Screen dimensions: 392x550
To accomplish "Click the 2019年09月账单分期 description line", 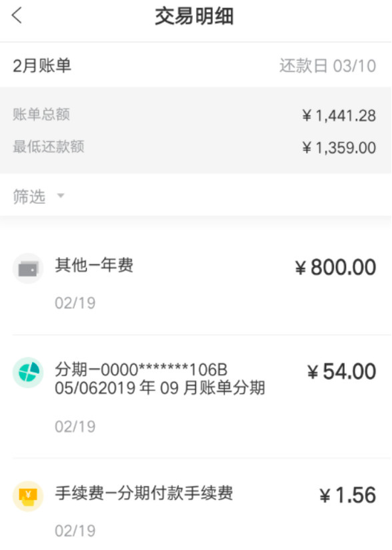I will pos(160,388).
